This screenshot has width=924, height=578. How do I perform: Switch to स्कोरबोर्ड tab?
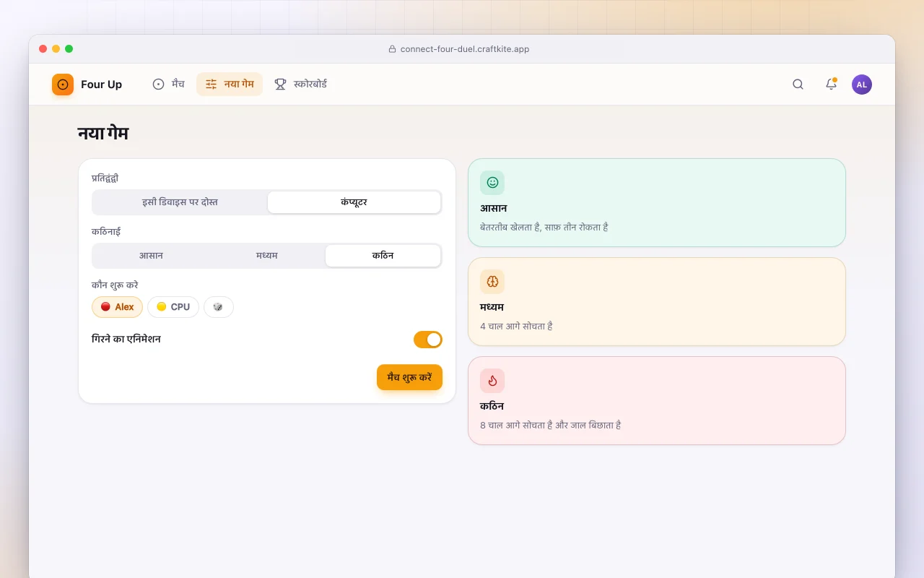coord(300,85)
